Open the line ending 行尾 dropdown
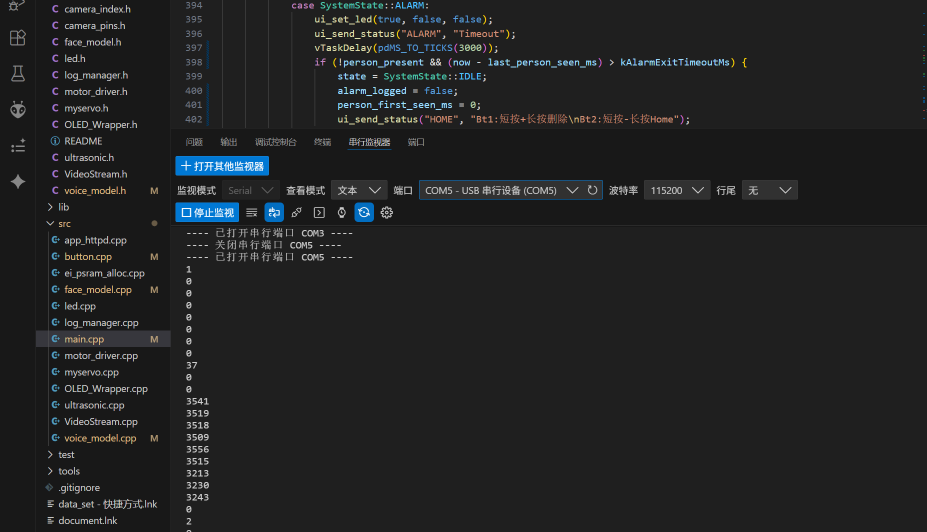Viewport: 927px width, 532px height. coord(769,190)
